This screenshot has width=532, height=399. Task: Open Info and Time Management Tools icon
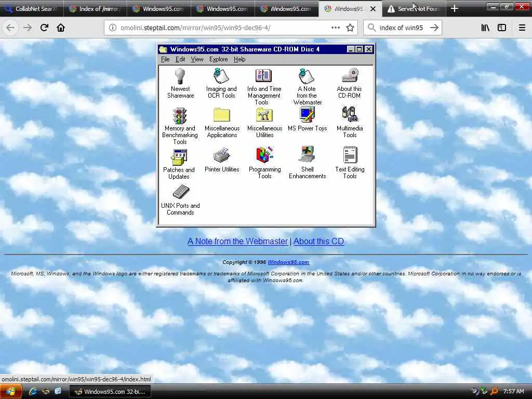[263, 76]
